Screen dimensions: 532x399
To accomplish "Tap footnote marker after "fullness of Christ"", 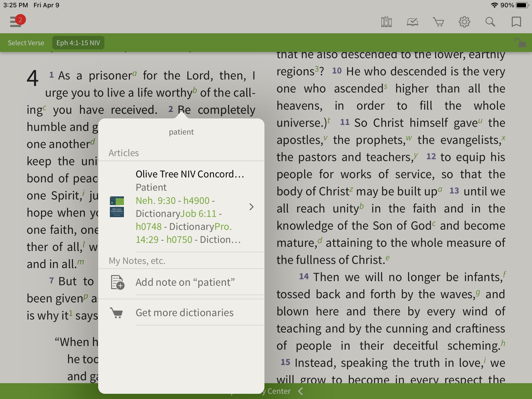I will [x=388, y=258].
